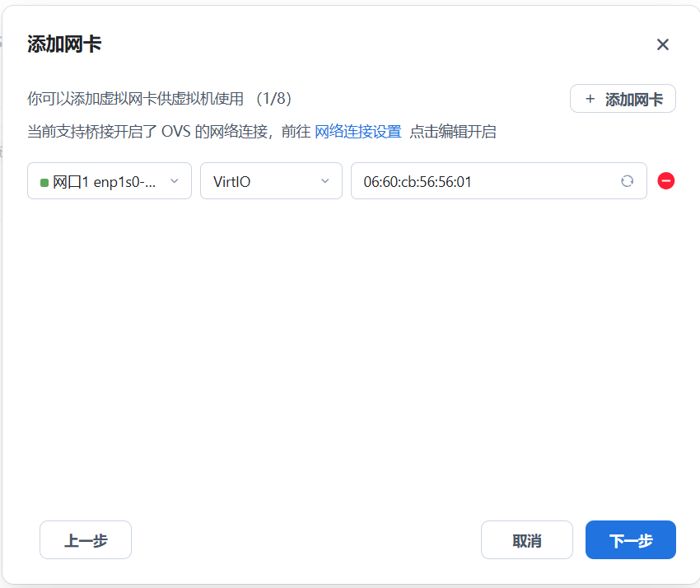This screenshot has height=588, width=700.
Task: Click the plus icon inside the 添加网卡 button
Action: click(590, 99)
